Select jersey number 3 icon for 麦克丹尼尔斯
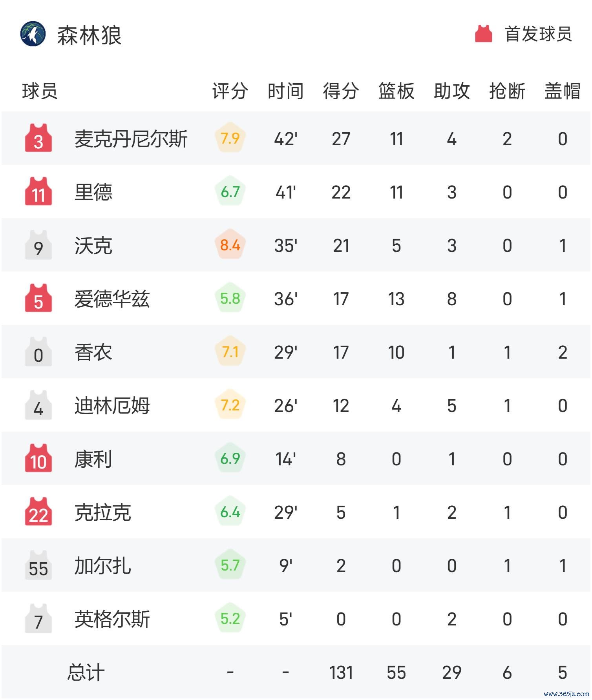The width and height of the screenshot is (592, 700). (x=38, y=138)
